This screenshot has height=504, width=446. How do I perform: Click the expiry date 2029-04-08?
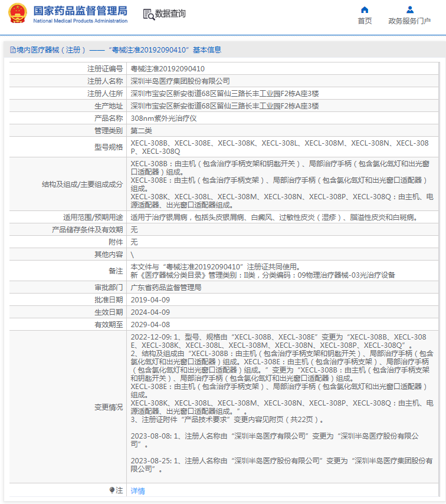point(150,325)
